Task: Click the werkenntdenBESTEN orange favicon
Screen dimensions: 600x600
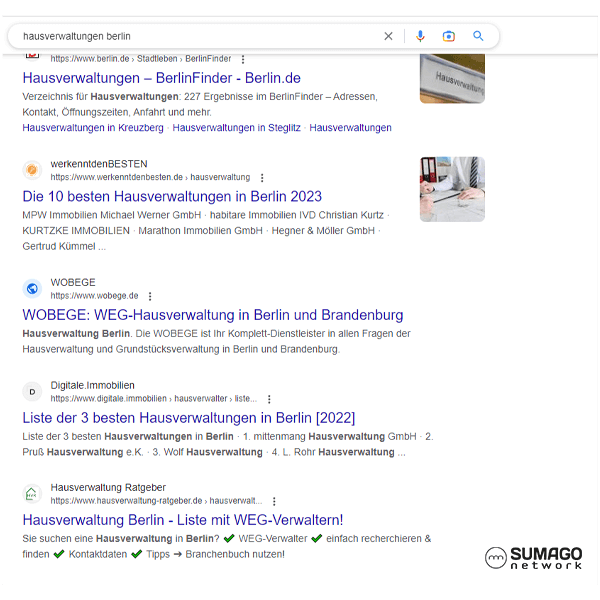Action: [x=32, y=170]
